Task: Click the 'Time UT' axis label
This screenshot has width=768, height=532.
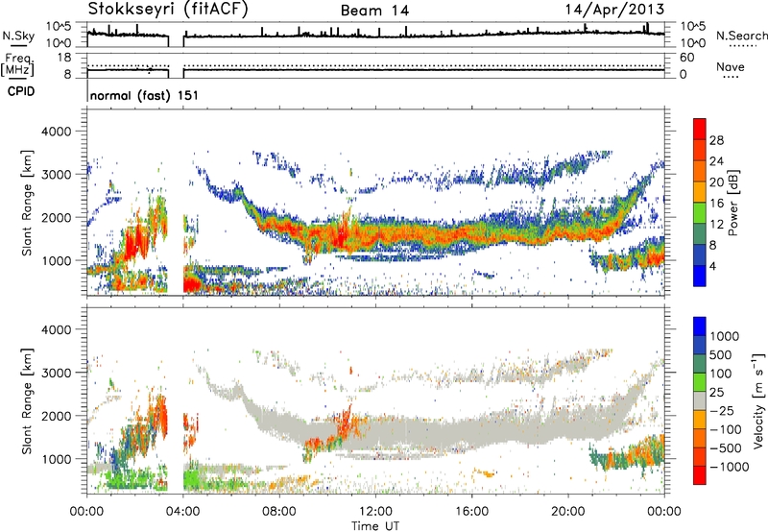Action: 375,525
